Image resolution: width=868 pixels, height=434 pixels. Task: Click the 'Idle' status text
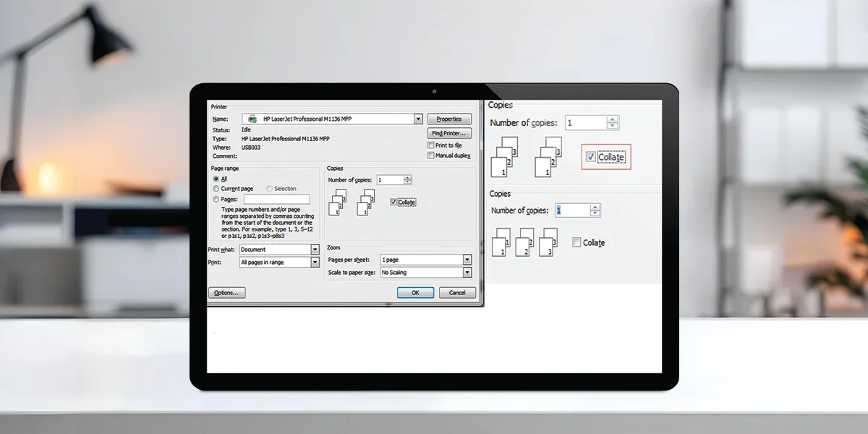(x=246, y=130)
